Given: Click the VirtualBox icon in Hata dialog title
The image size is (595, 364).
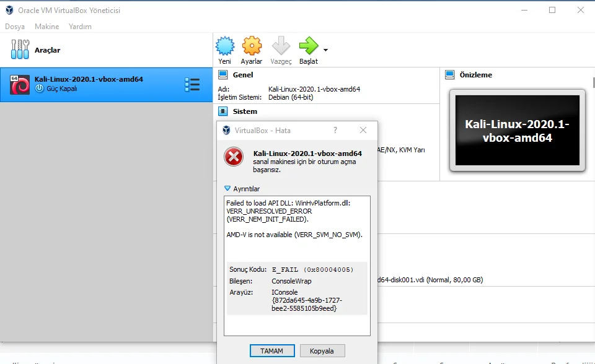Looking at the screenshot, I should pos(227,131).
